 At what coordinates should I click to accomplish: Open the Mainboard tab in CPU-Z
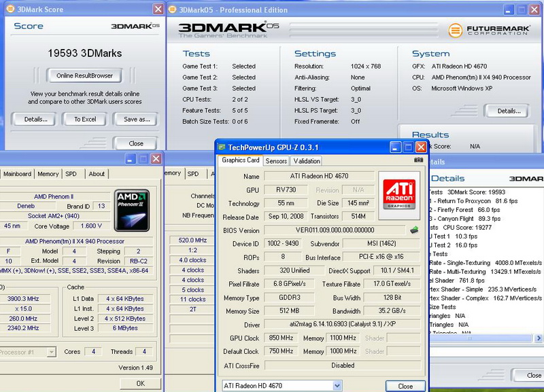pos(18,174)
